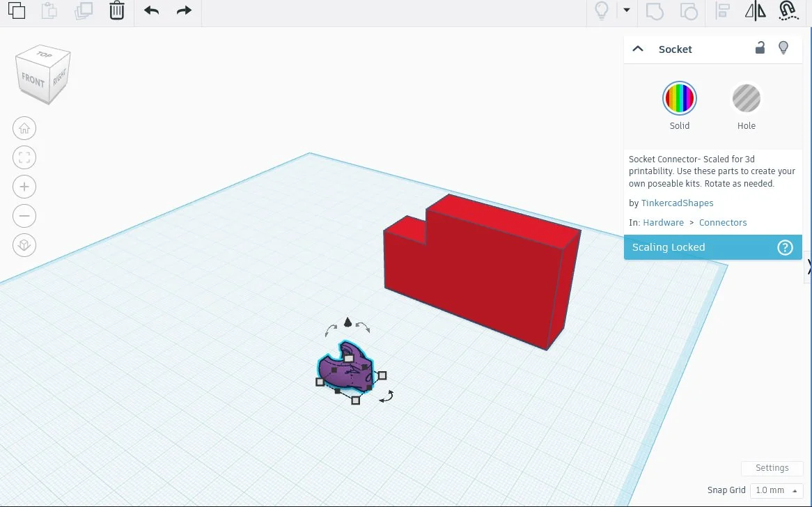
Task: Click the RIGHT face of view cube
Action: pyautogui.click(x=60, y=78)
